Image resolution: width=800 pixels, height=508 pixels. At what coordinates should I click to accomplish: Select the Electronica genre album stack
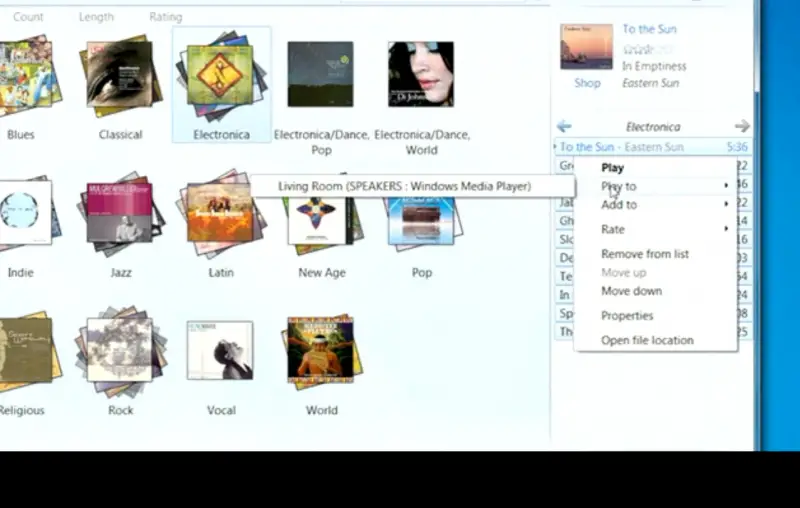click(x=221, y=75)
